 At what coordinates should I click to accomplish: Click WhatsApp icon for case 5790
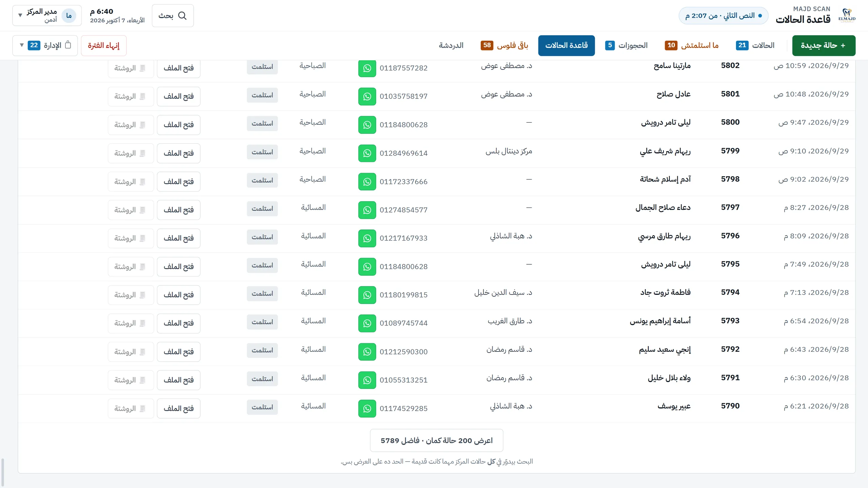click(x=367, y=408)
